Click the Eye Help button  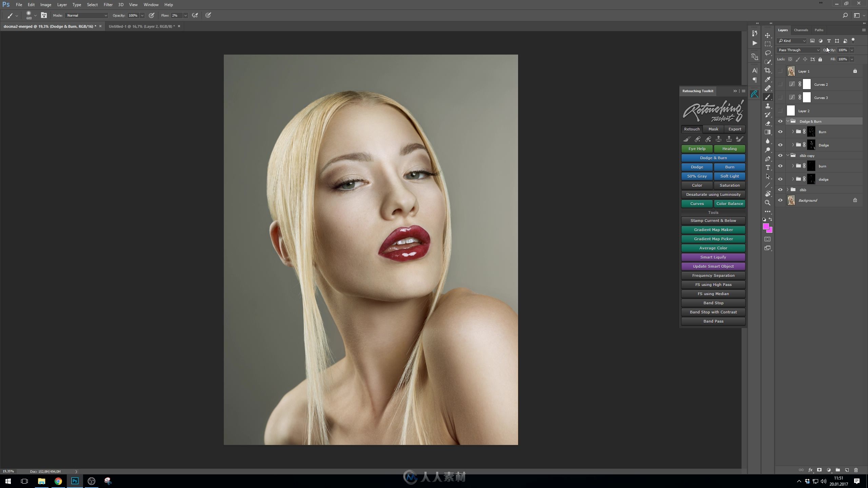[697, 149]
